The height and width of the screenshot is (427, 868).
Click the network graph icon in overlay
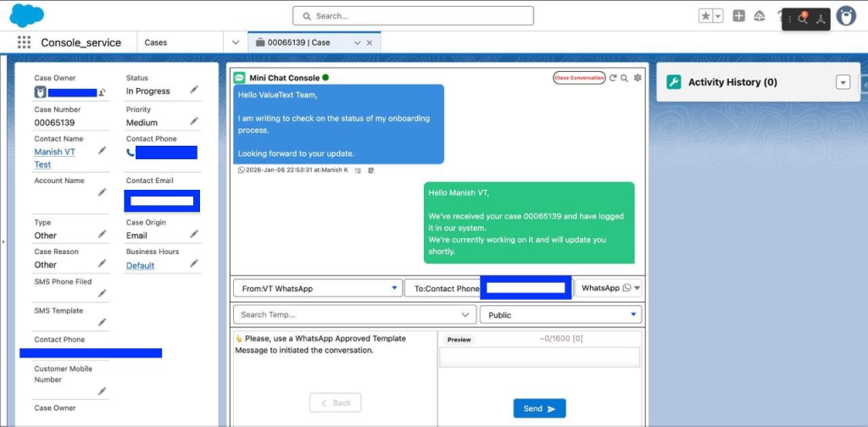coord(821,19)
